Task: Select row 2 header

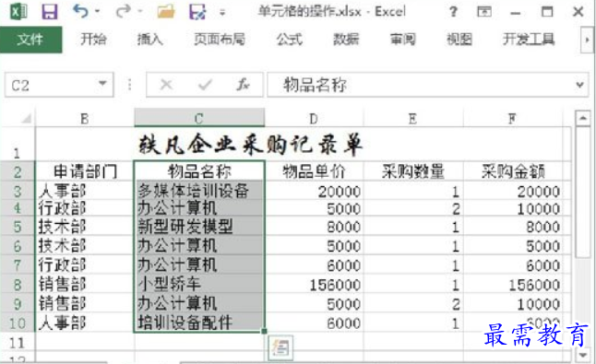Action: [x=18, y=171]
